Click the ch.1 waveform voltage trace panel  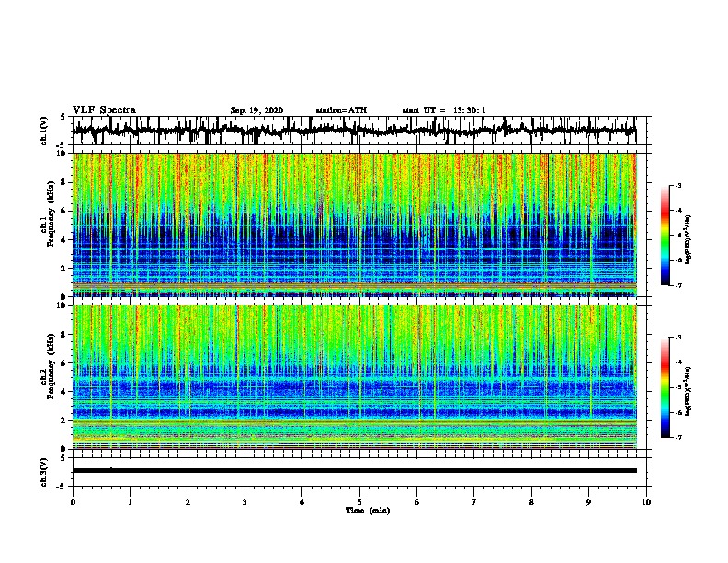[x=359, y=131]
